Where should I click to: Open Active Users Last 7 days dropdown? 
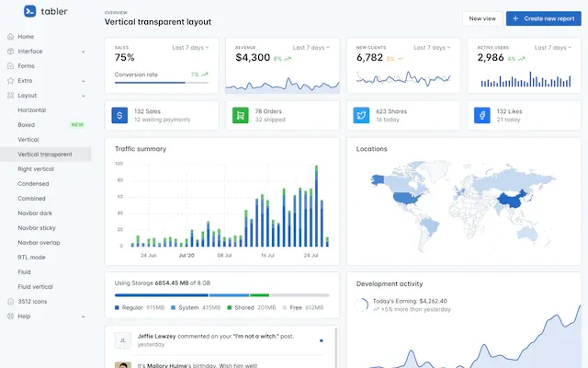tap(553, 47)
